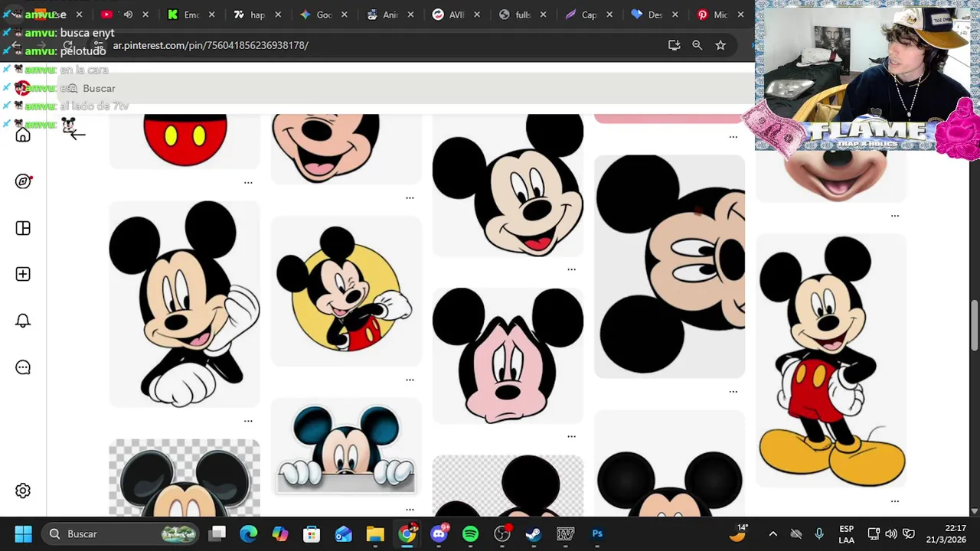This screenshot has height=551, width=980.
Task: Open Microsoft Store from taskbar
Action: pyautogui.click(x=311, y=533)
